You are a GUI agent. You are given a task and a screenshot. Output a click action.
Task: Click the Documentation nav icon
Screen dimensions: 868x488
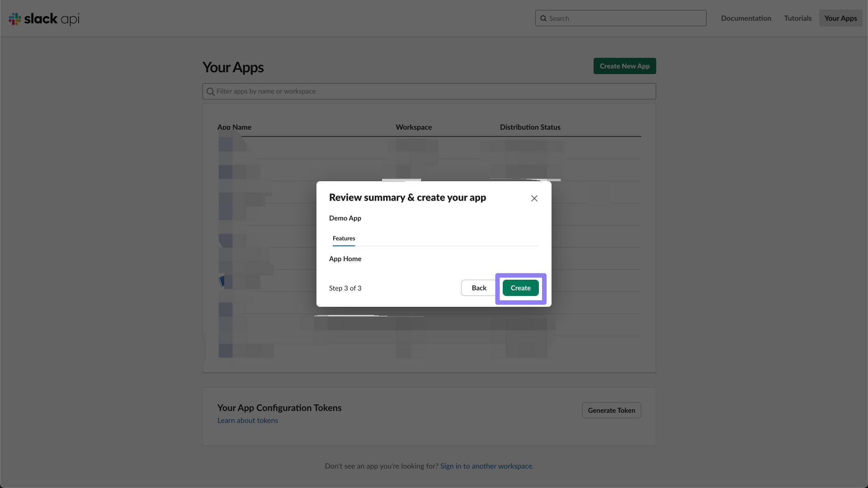[x=746, y=18]
